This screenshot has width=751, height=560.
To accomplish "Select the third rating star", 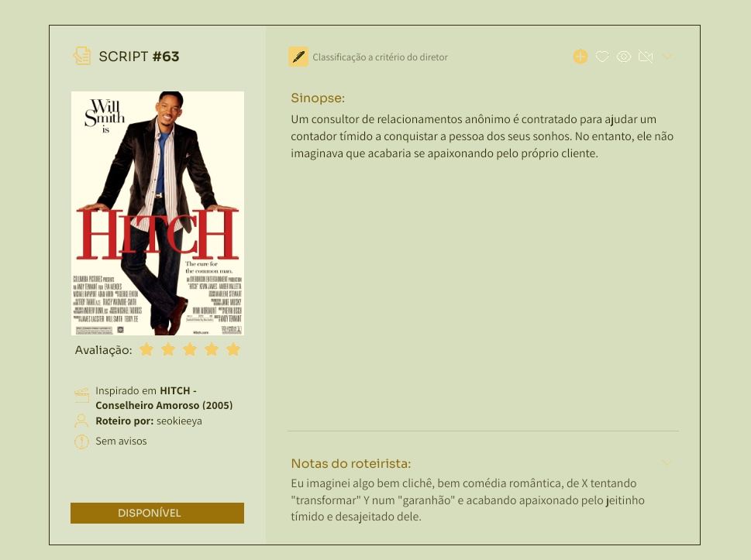I will (x=190, y=349).
